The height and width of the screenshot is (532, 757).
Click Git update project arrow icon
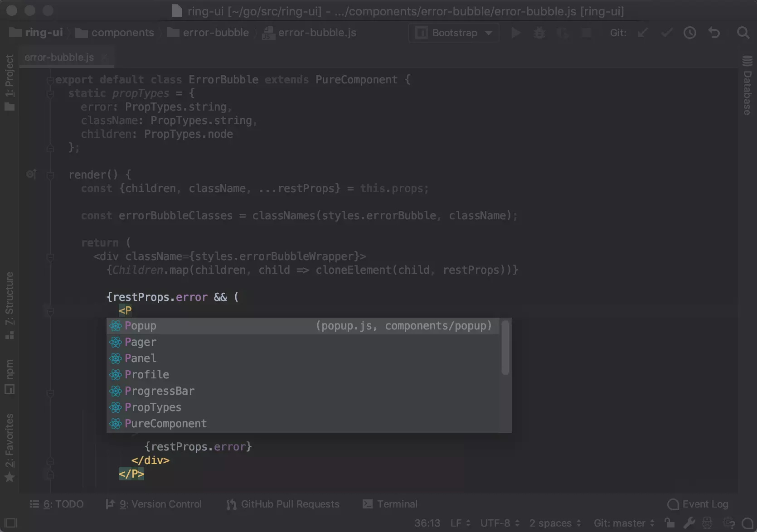642,33
